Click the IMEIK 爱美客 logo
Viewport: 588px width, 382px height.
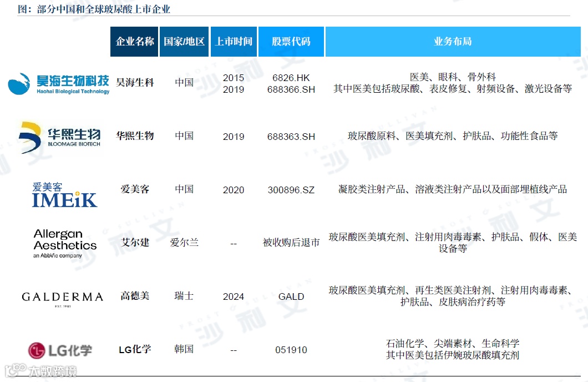(x=64, y=195)
